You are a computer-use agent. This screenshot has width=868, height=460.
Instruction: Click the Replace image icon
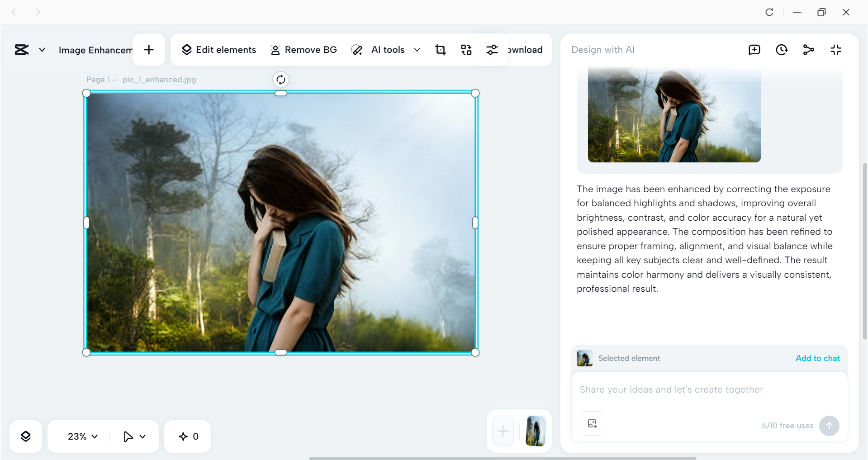pyautogui.click(x=466, y=50)
